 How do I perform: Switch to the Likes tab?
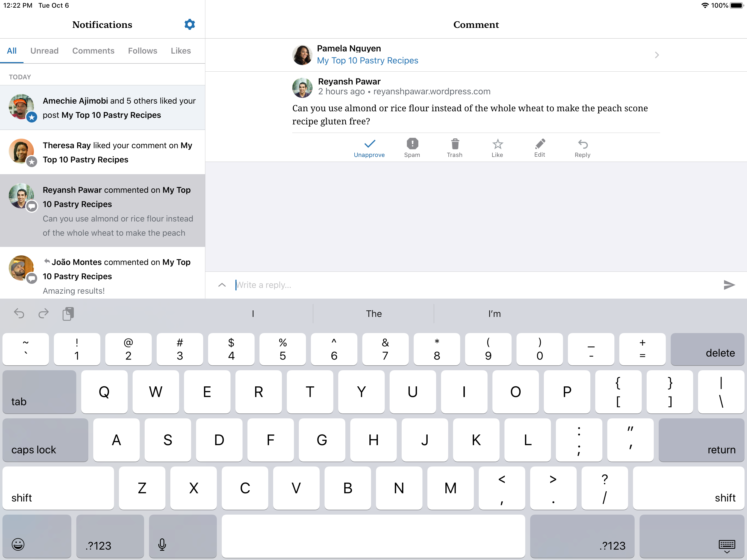pos(181,51)
